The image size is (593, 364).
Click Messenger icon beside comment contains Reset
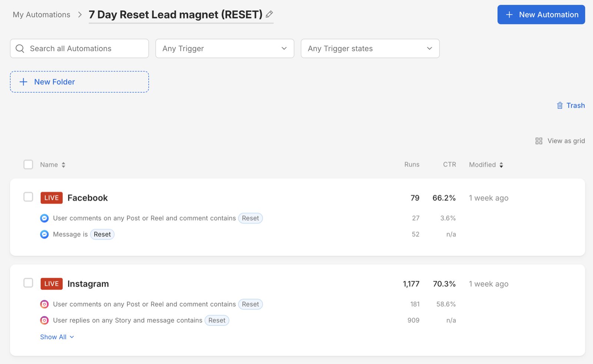point(44,218)
